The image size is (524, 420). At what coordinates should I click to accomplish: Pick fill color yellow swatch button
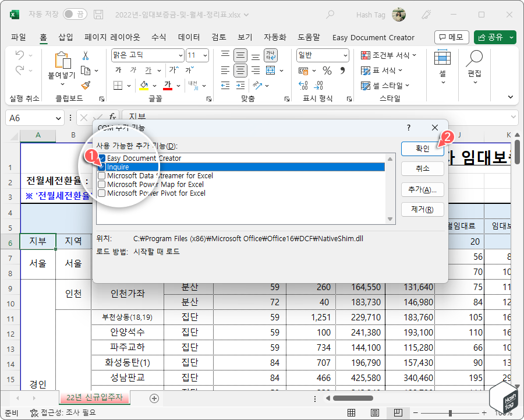click(x=144, y=86)
